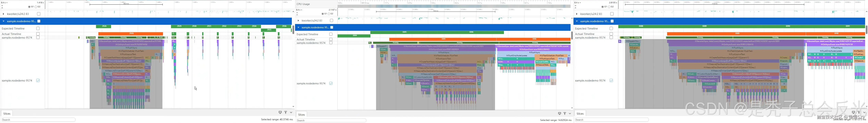Click pin icon in left panel's Slices bar

click(280, 113)
